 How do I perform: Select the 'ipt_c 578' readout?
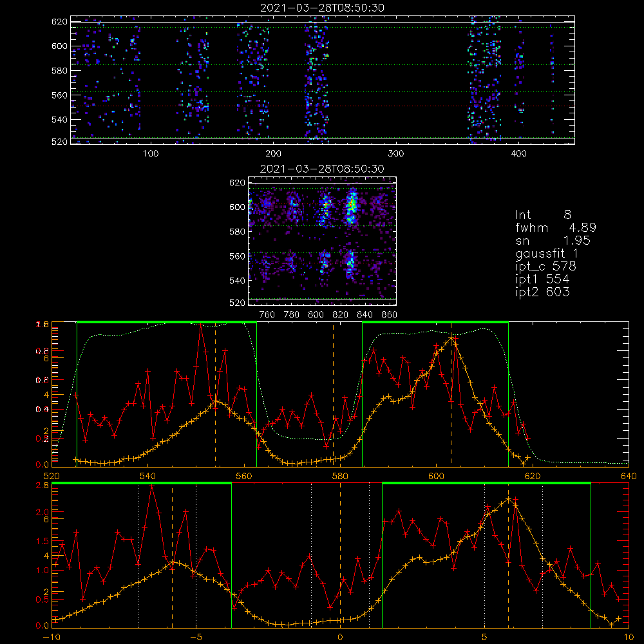coord(546,267)
